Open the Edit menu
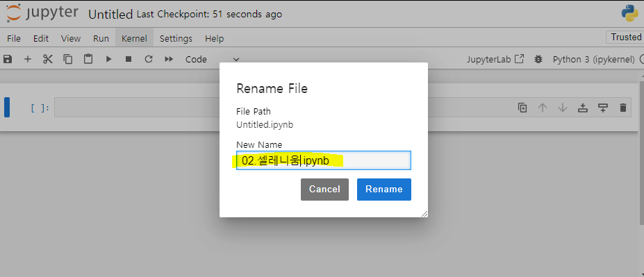 coord(41,39)
